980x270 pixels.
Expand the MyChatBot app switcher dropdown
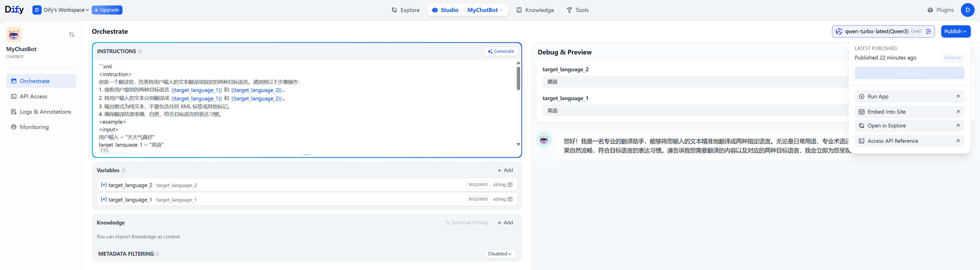(x=485, y=10)
